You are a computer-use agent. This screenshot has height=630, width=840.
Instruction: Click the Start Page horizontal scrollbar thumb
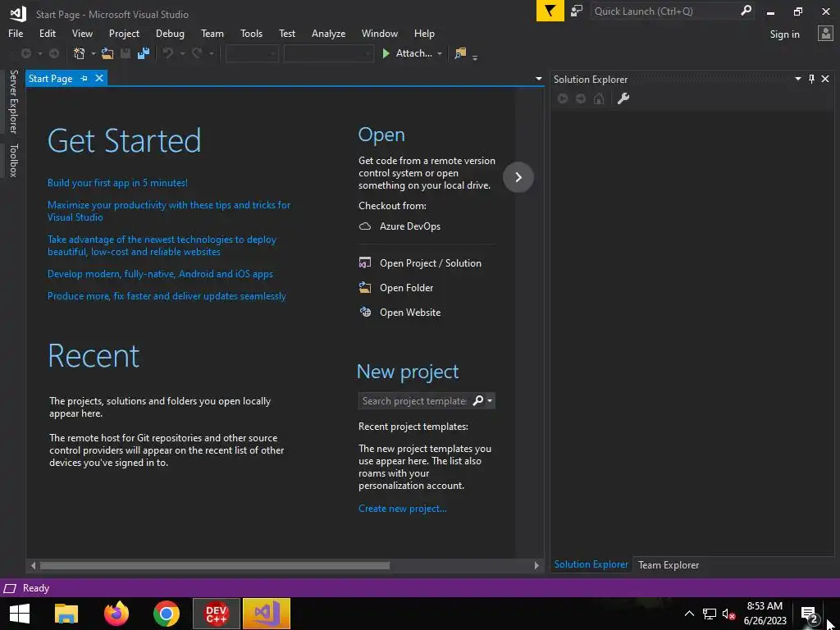tap(215, 565)
